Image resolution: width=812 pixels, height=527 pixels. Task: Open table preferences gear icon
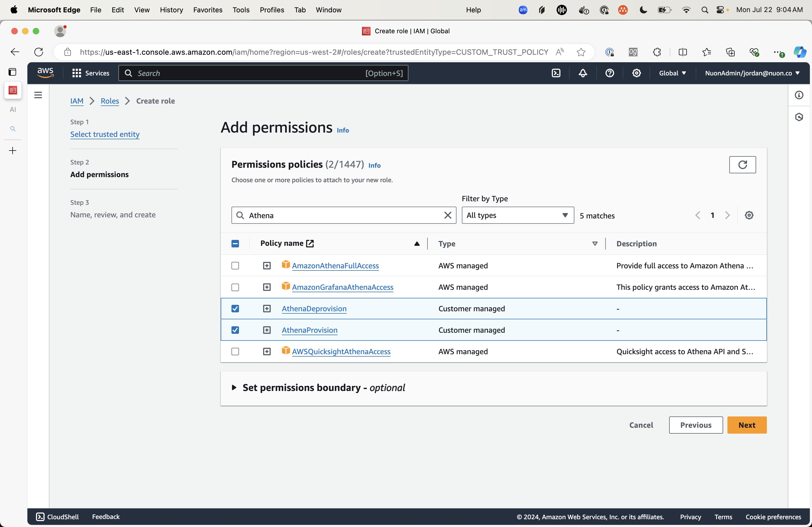point(749,215)
